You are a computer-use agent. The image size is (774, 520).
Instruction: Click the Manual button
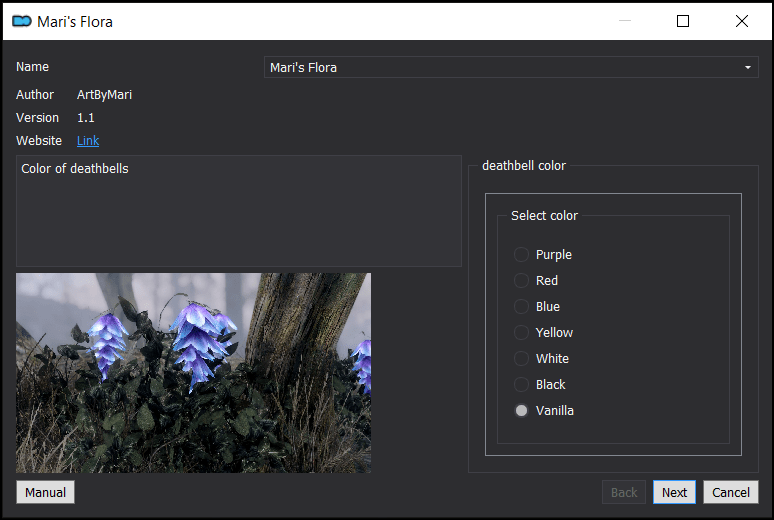click(45, 492)
